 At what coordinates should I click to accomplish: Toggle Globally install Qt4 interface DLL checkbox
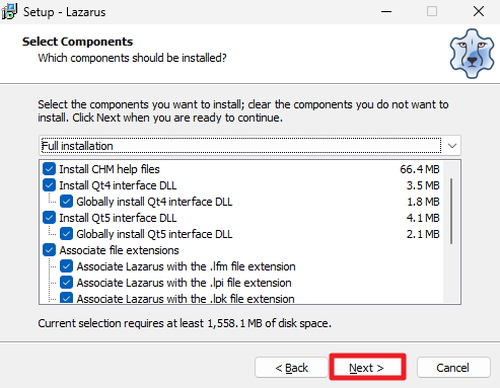66,202
